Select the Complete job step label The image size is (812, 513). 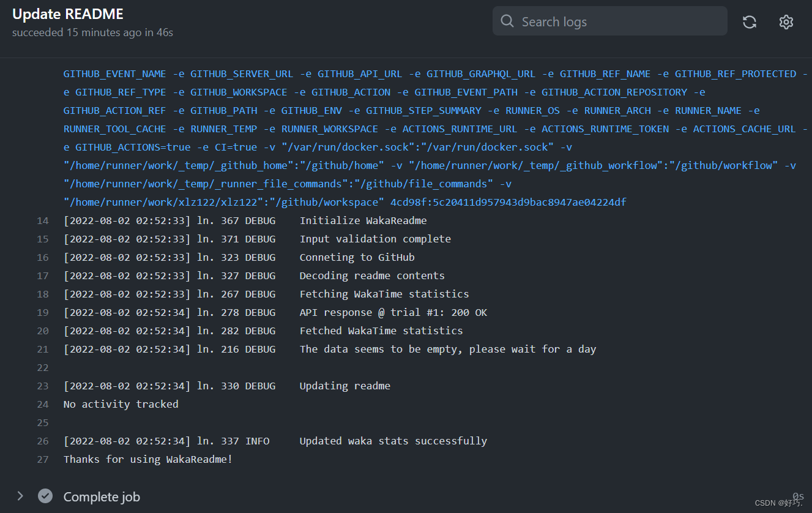click(102, 496)
